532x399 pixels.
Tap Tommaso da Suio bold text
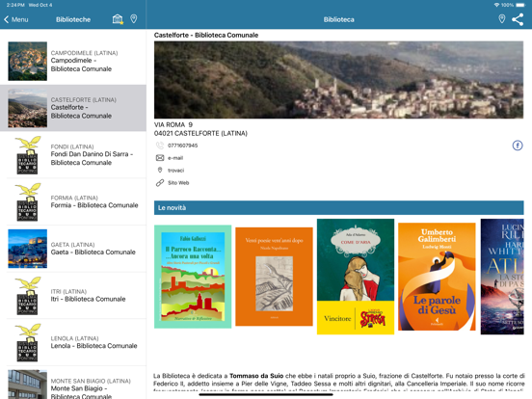[x=256, y=376]
